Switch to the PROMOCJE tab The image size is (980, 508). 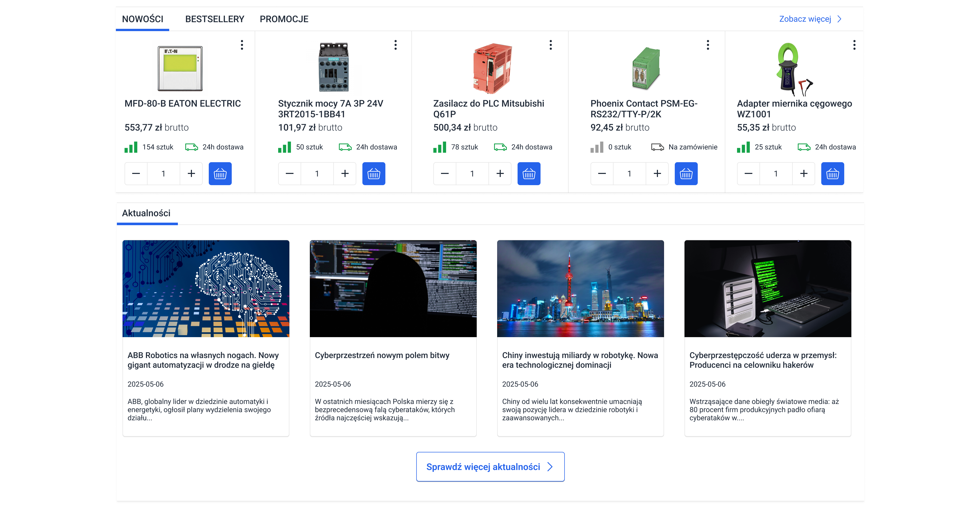click(284, 19)
